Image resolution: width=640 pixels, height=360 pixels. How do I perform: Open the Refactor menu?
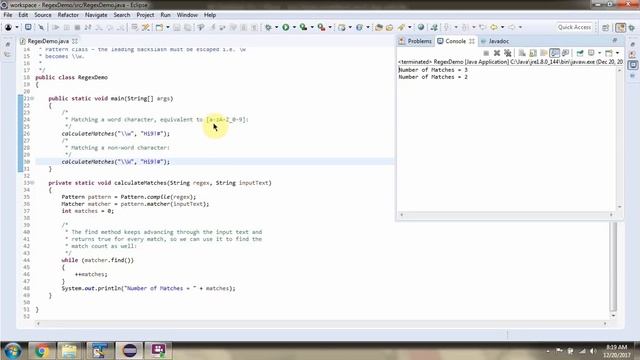tap(68, 15)
